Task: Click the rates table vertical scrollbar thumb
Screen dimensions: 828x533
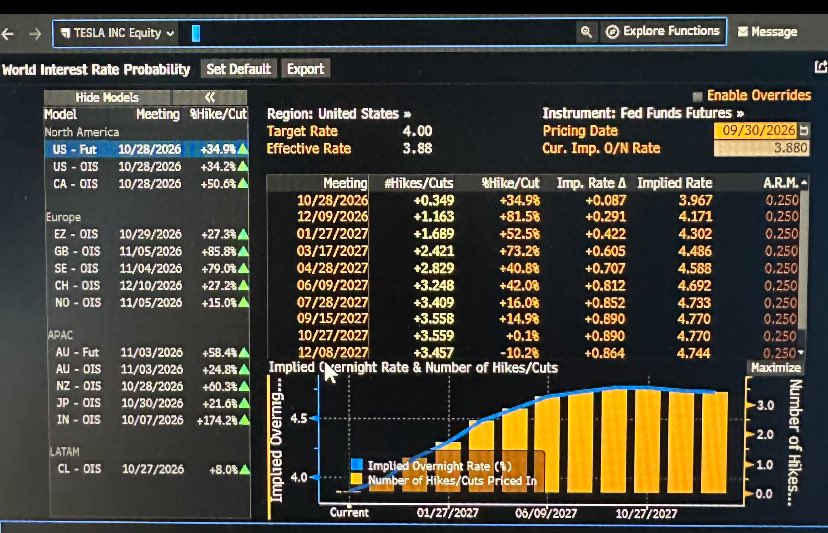Action: (x=804, y=259)
